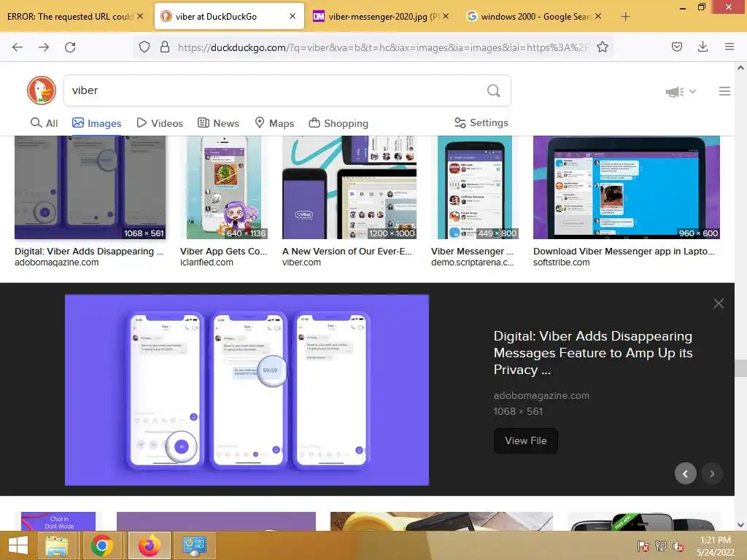747x560 pixels.
Task: Click the search magnifier in the viber box
Action: [494, 90]
